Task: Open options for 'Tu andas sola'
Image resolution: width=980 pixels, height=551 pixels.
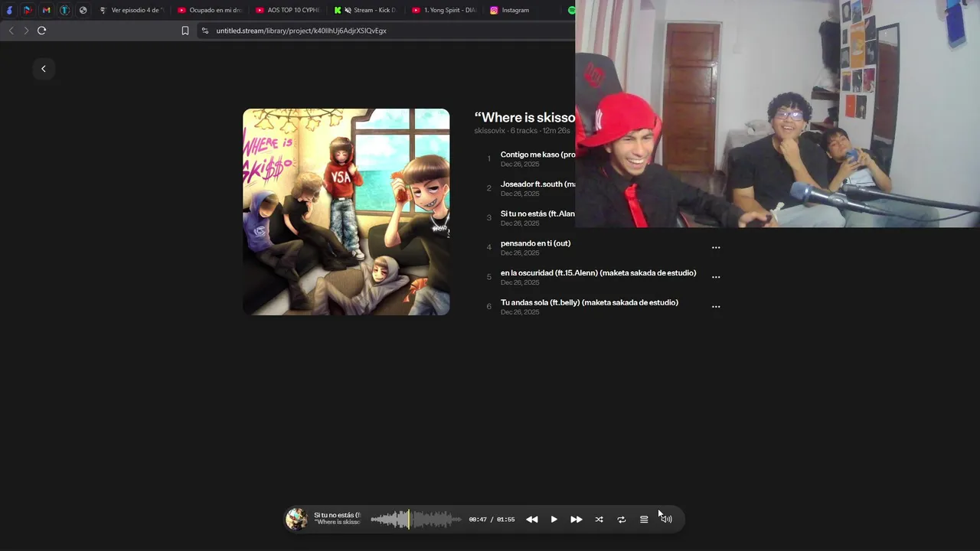Action: (716, 306)
